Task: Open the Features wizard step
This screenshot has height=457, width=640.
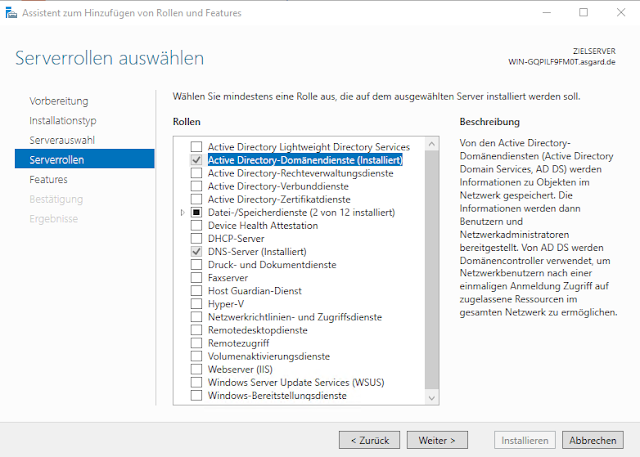Action: [49, 179]
